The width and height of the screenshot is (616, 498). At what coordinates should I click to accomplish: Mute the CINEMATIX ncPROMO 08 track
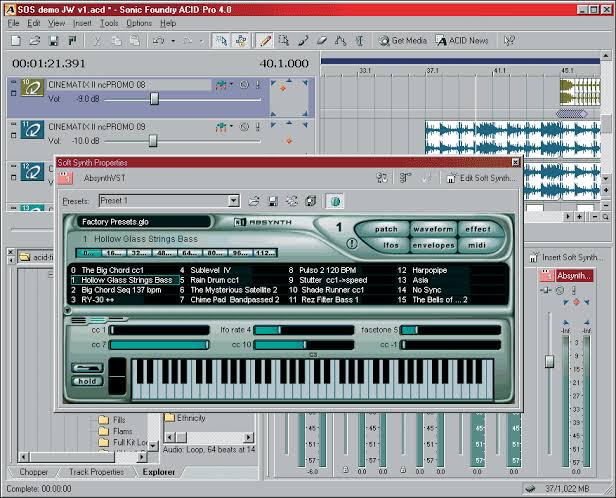click(244, 85)
